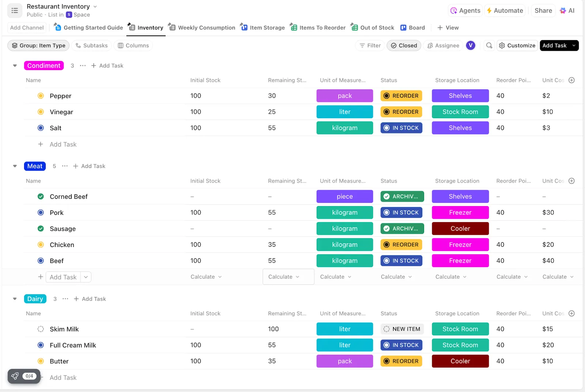Click the V user avatar
Viewport: 585px width, 392px height.
(471, 45)
